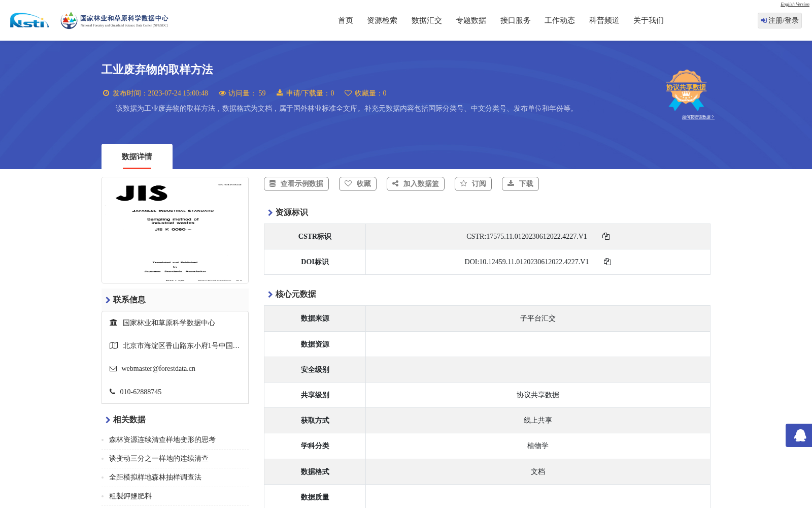Click the 下载 button
The width and height of the screenshot is (812, 508).
coord(520,184)
